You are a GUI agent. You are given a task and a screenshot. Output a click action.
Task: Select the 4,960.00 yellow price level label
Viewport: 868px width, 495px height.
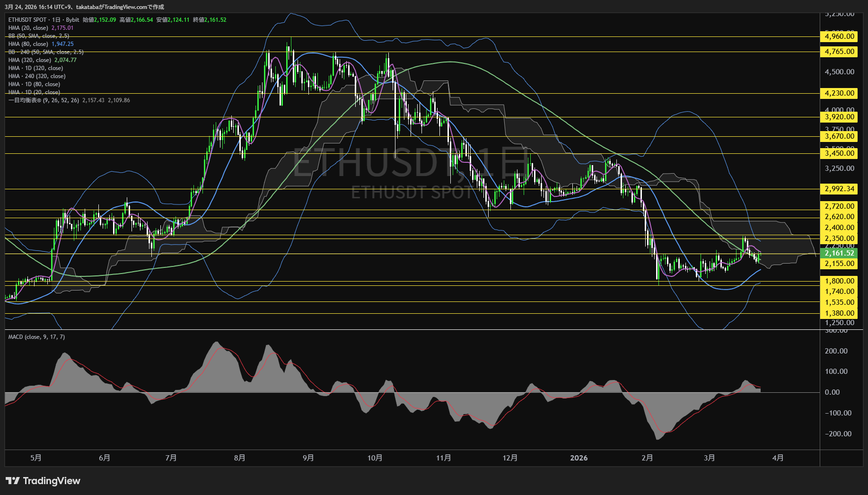click(839, 36)
